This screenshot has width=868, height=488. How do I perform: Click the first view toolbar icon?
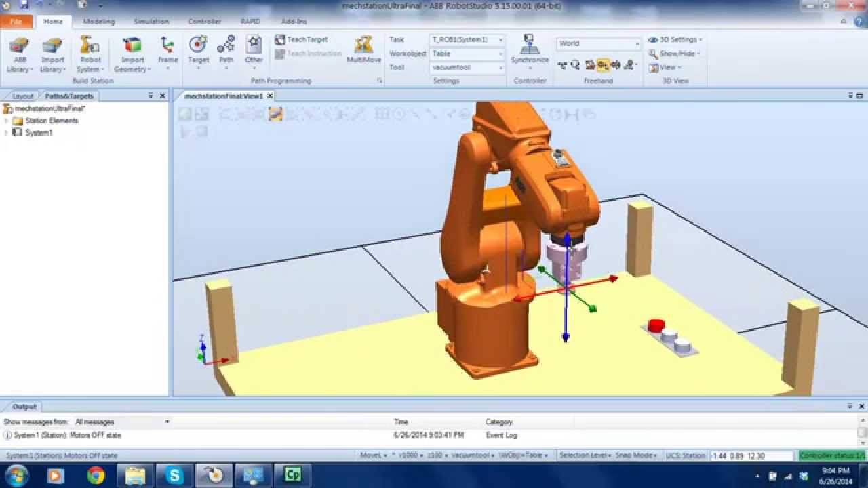185,115
